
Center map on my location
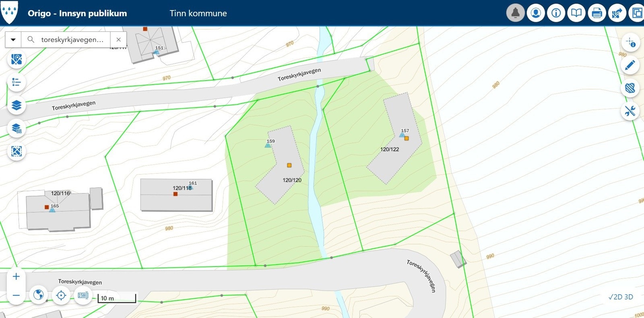tap(61, 295)
